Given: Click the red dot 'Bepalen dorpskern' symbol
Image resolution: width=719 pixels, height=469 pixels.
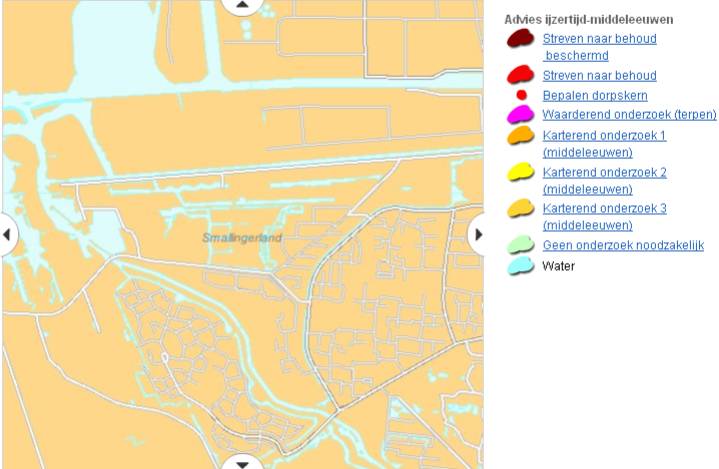Looking at the screenshot, I should [521, 95].
